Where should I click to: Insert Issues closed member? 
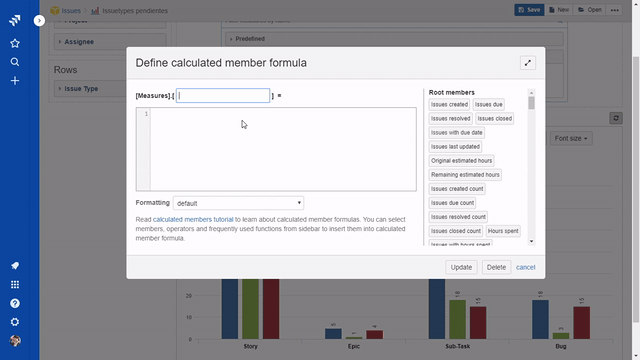pyautogui.click(x=494, y=118)
